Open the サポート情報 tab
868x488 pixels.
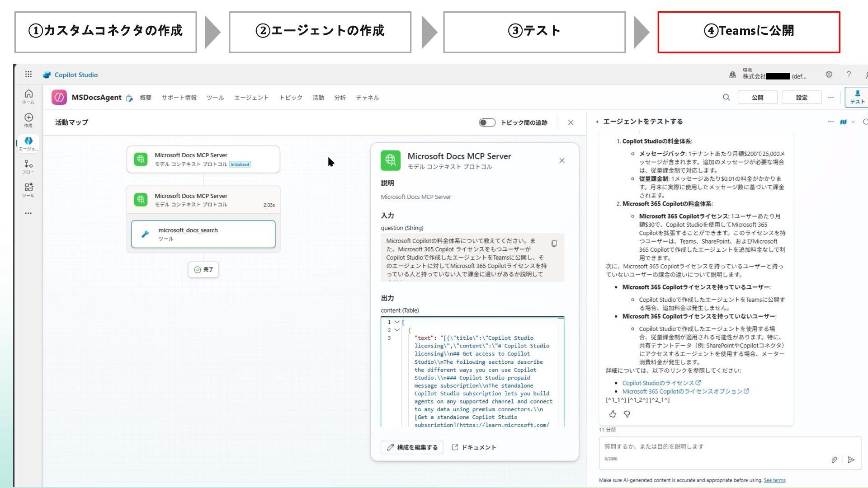coord(179,98)
